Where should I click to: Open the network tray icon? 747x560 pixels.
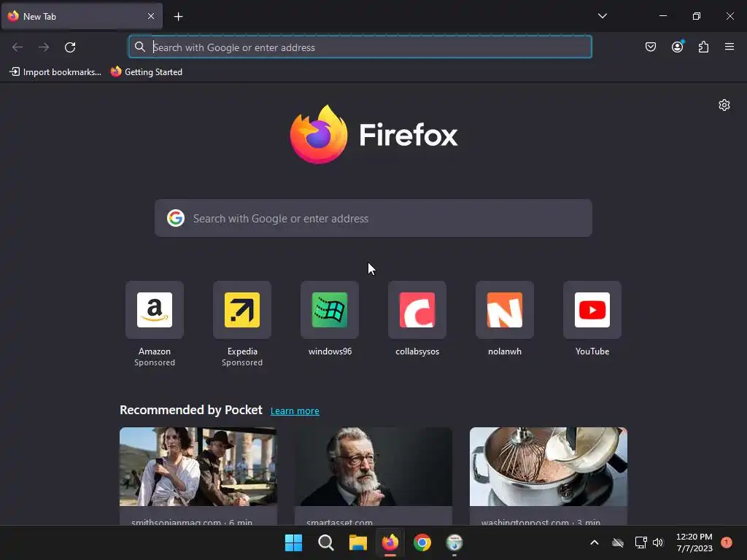pos(640,542)
